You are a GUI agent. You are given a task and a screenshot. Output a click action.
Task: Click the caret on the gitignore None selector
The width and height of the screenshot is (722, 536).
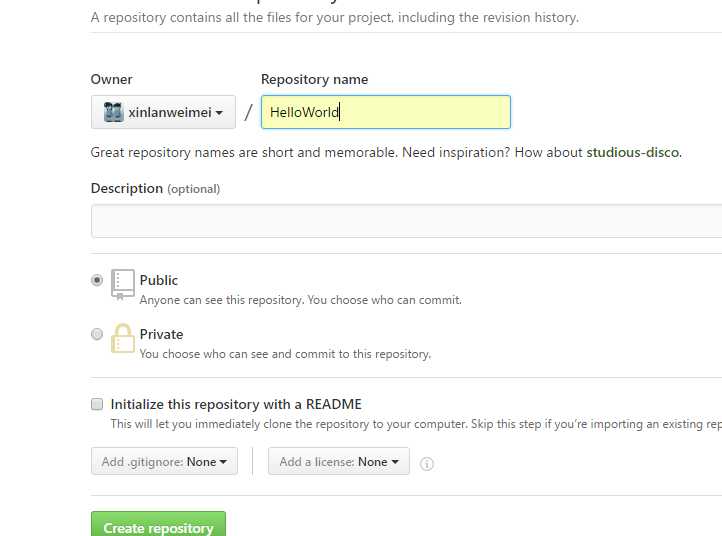click(x=223, y=461)
